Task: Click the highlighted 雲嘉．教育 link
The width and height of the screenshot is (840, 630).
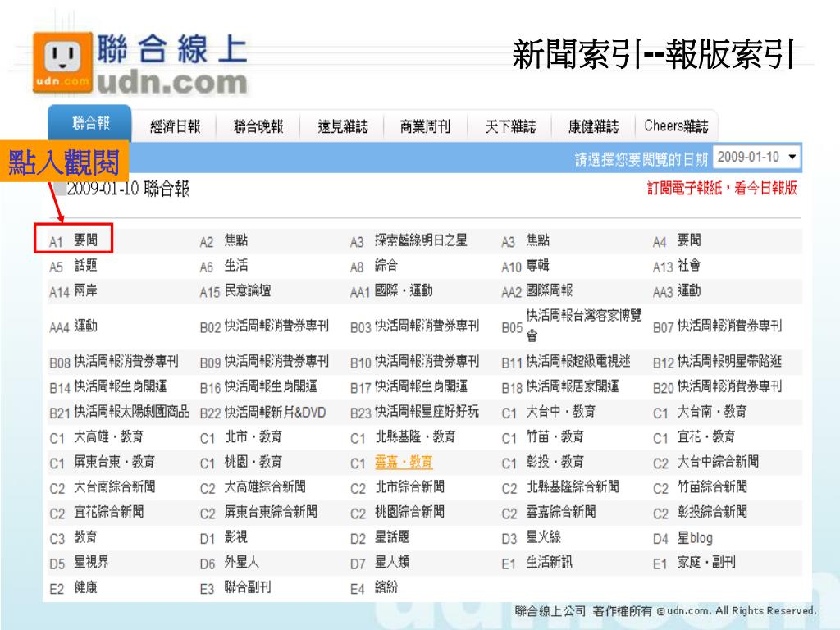Action: (404, 463)
